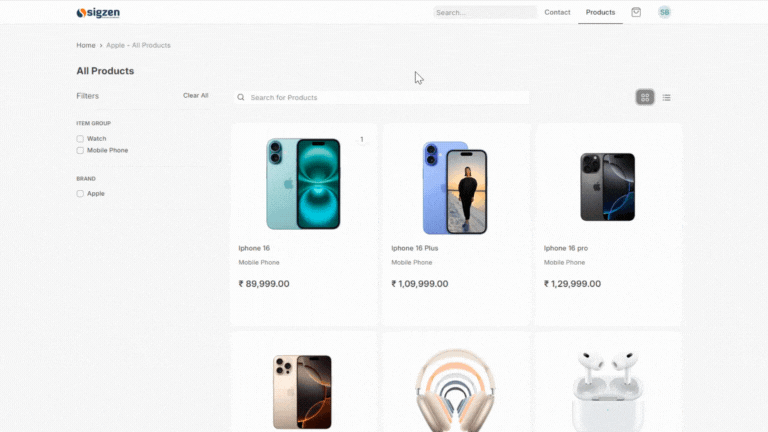Switch to list view layout

(666, 98)
